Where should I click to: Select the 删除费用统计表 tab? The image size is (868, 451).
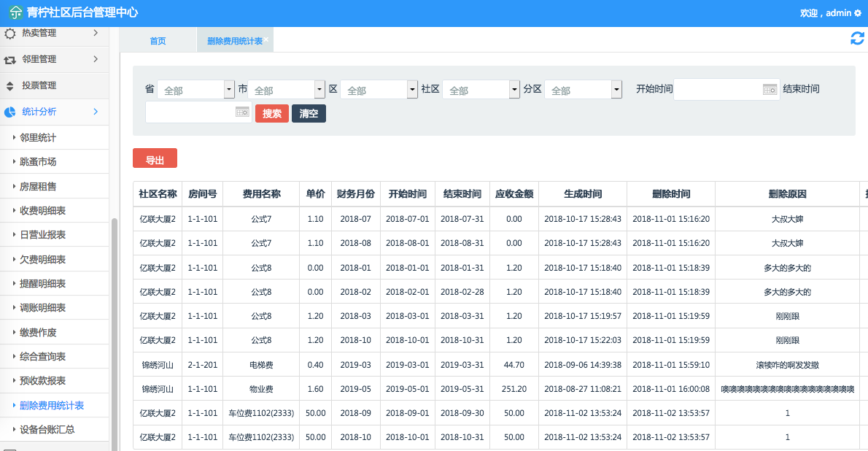click(235, 40)
